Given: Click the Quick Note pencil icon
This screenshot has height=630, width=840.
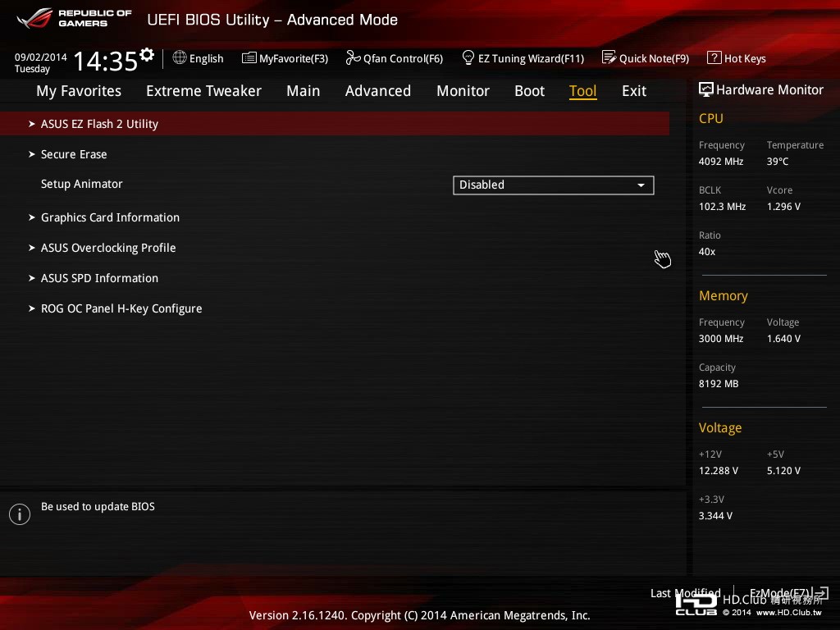Looking at the screenshot, I should pyautogui.click(x=609, y=57).
